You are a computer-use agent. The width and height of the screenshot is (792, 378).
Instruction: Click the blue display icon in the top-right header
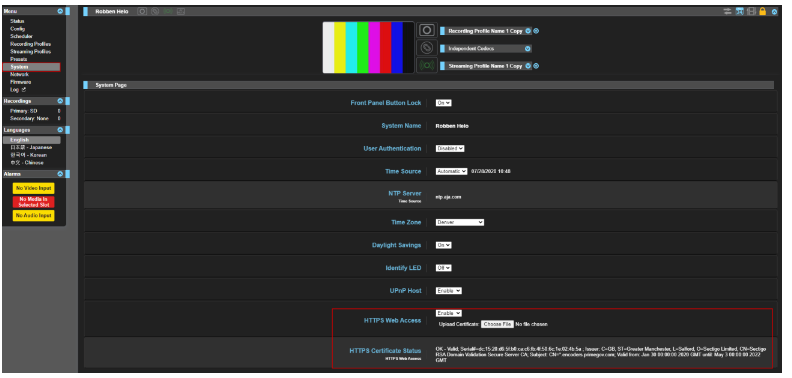point(739,11)
